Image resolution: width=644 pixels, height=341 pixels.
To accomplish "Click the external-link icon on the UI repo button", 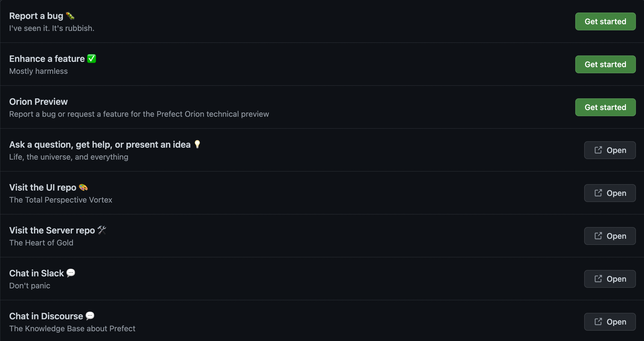I will [598, 193].
